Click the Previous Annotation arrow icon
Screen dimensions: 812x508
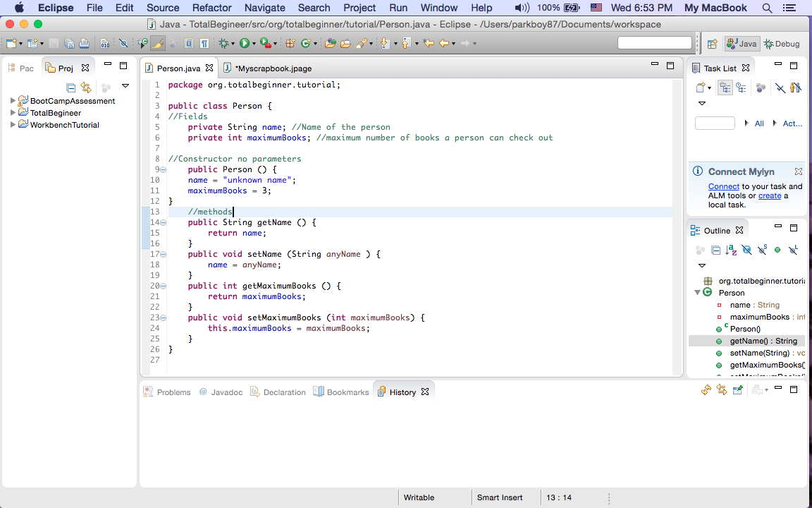tap(406, 44)
